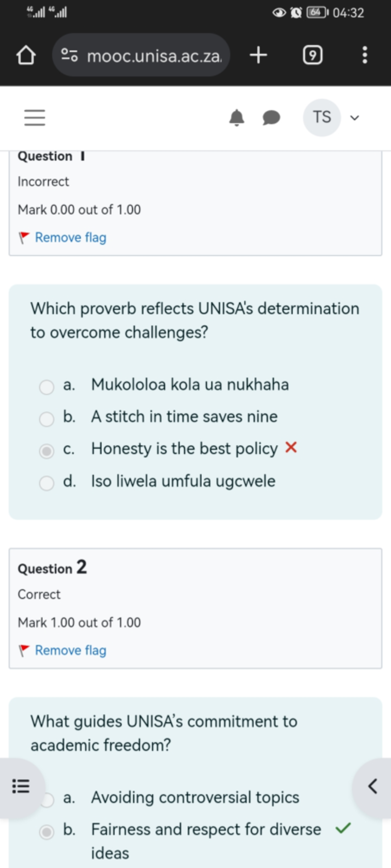Open site settings icon in address bar

[x=69, y=55]
